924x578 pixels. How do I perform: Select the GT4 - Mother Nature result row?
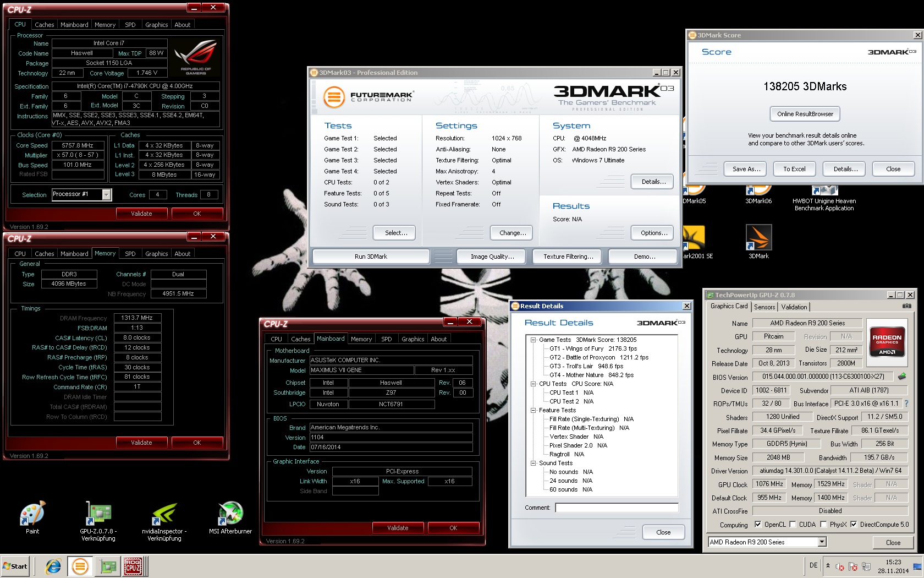[x=591, y=375]
